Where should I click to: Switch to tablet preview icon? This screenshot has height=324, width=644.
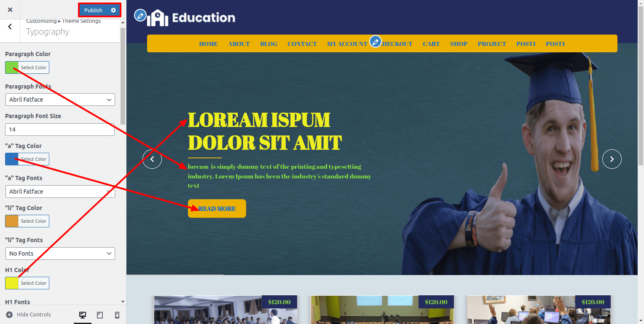(100, 315)
